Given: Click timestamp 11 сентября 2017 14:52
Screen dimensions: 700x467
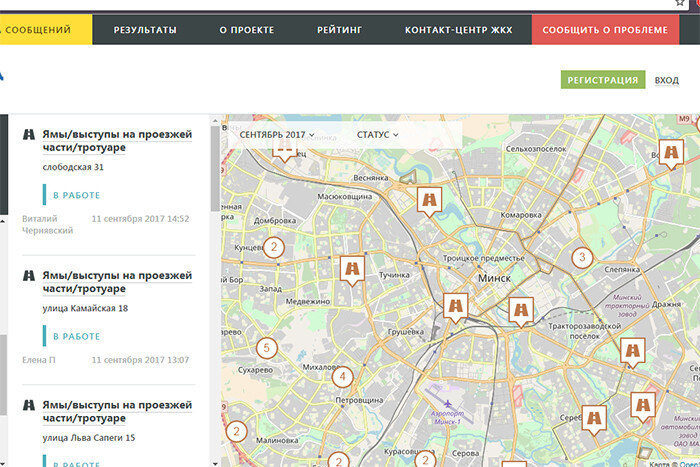Looking at the screenshot, I should click(140, 219).
